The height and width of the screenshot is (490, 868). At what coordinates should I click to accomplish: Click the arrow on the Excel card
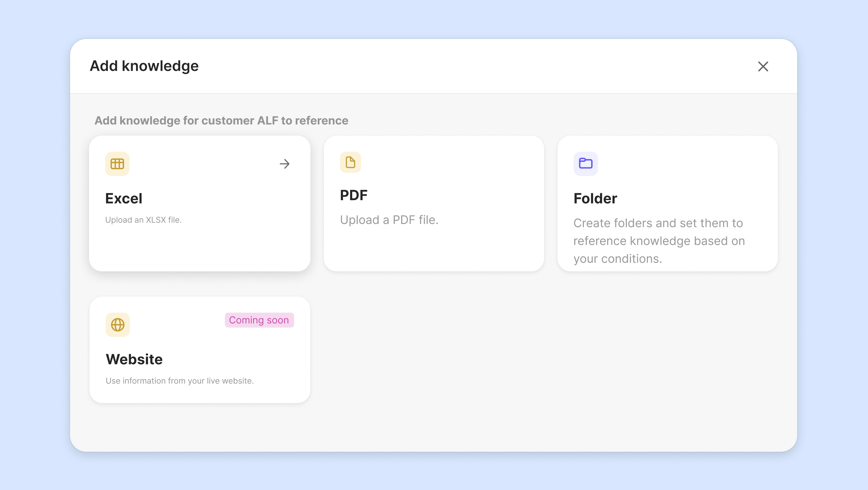[284, 164]
